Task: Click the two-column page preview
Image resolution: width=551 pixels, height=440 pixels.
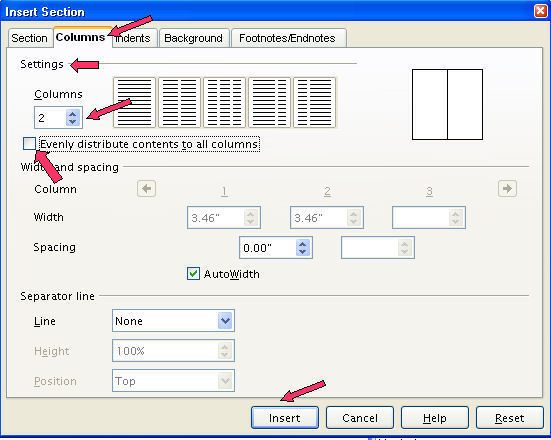Action: [x=447, y=104]
